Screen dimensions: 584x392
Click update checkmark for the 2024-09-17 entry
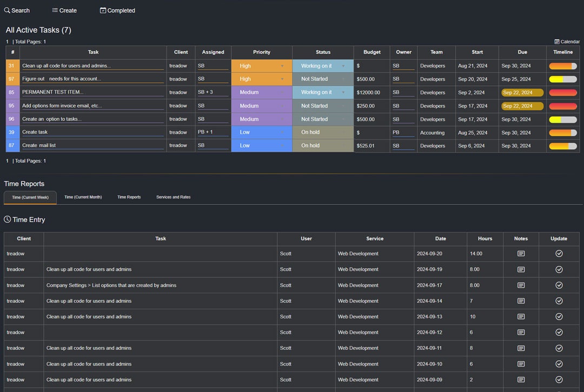tap(559, 285)
